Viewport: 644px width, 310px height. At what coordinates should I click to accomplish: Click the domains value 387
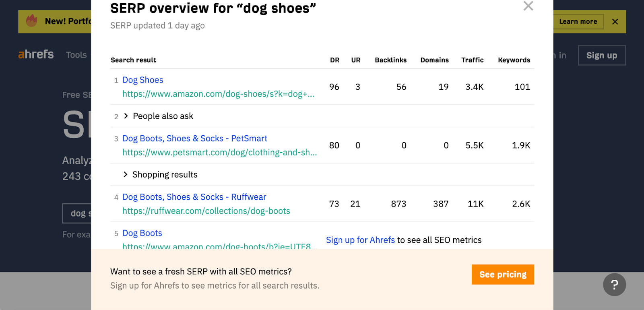coord(441,204)
